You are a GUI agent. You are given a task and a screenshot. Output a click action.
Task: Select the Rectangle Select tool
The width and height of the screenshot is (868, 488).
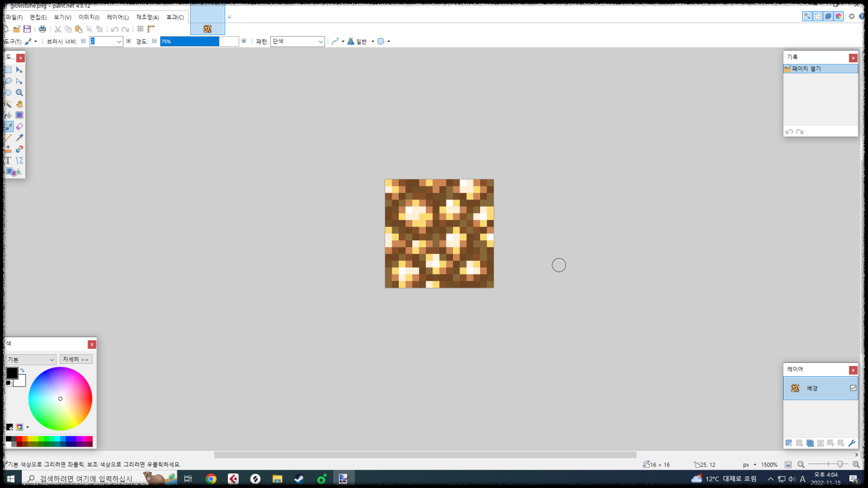pyautogui.click(x=8, y=70)
